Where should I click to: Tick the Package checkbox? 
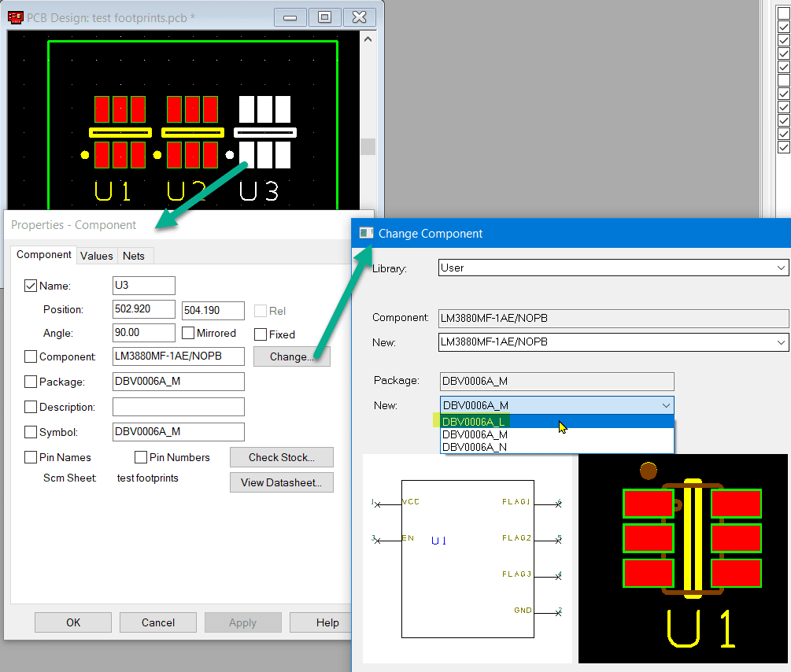tap(31, 382)
